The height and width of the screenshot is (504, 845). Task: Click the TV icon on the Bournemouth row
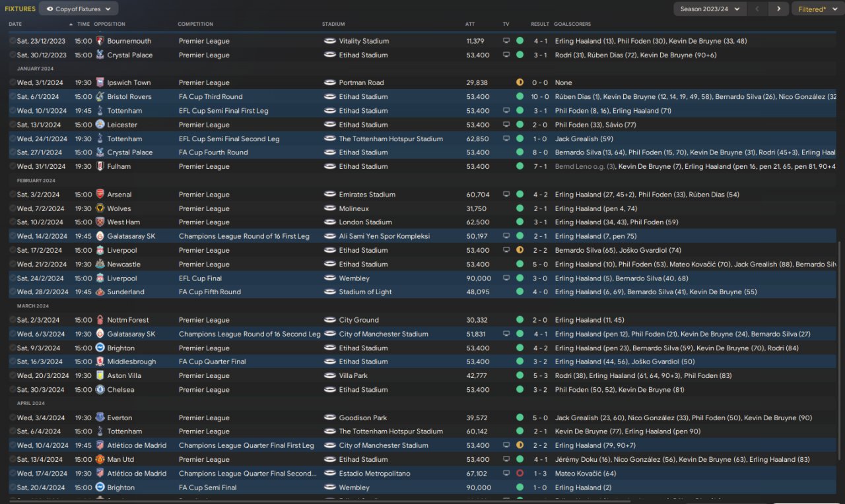tap(506, 41)
